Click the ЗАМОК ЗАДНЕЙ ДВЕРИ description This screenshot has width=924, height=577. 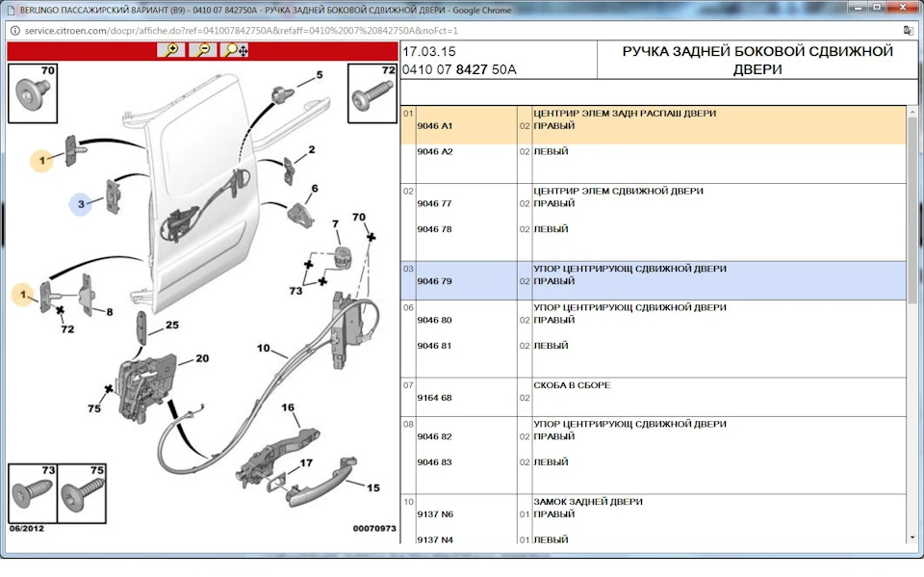pyautogui.click(x=587, y=502)
